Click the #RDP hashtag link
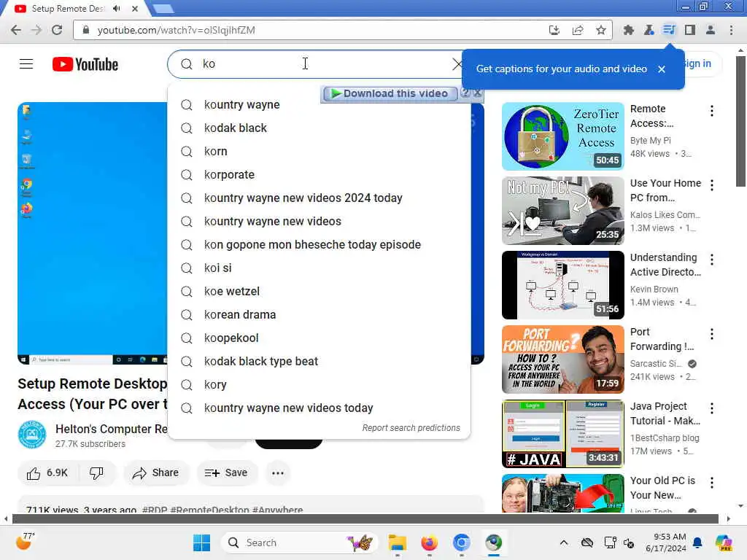This screenshot has width=747, height=560. pos(155,510)
